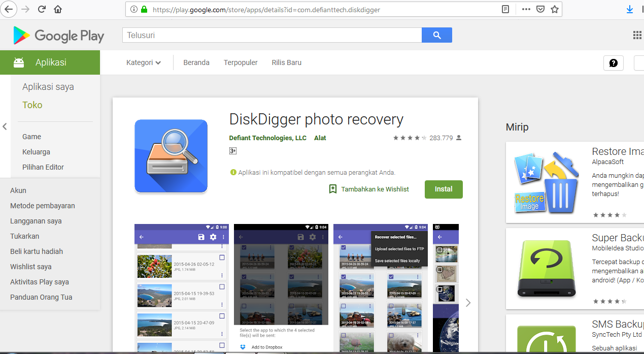
Task: Click in the Telusuri search field
Action: [x=272, y=35]
